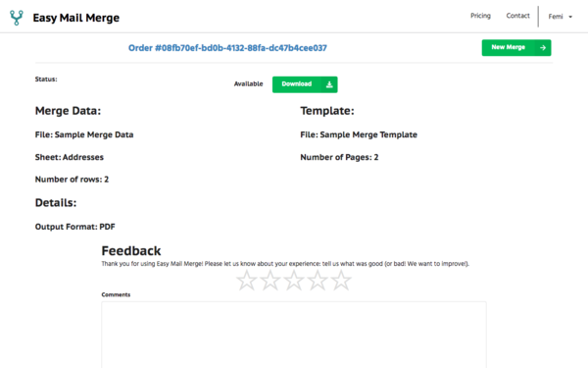Rate three stars in Feedback
588x368 pixels.
[294, 280]
